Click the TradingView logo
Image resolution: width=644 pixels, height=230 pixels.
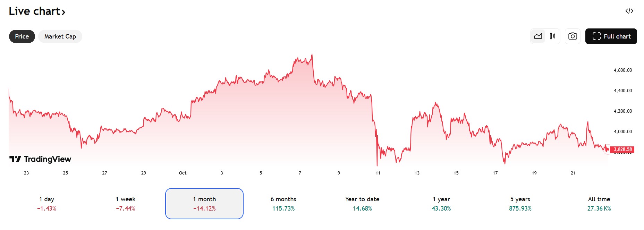click(x=40, y=159)
